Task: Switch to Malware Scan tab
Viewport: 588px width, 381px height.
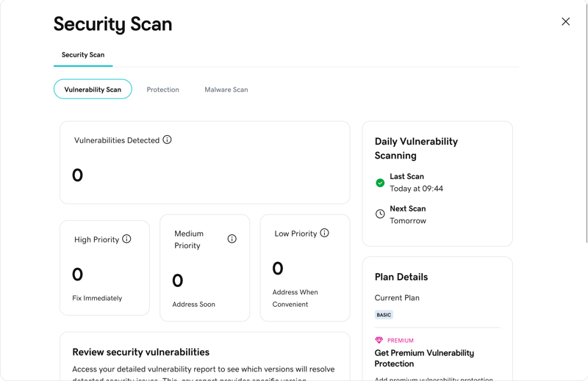Action: [226, 90]
